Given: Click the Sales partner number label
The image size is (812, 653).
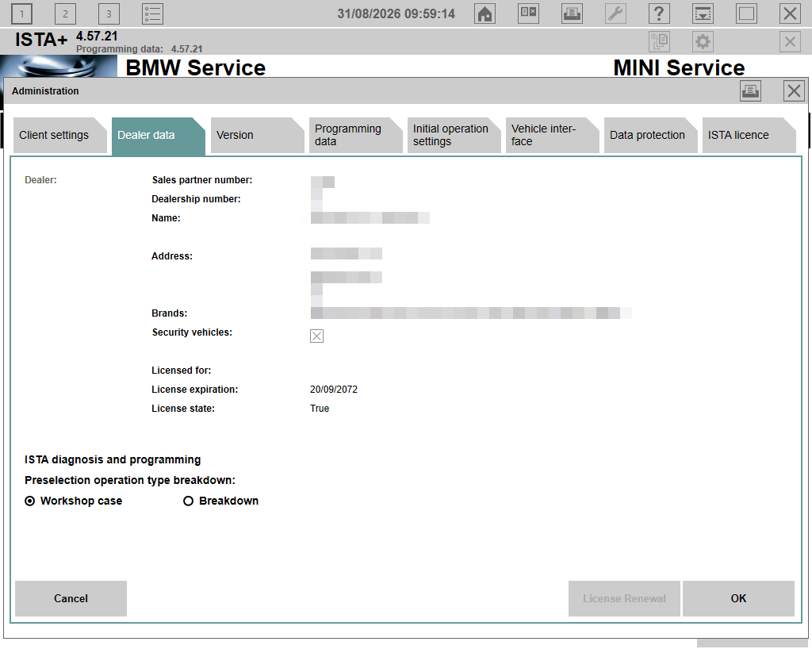Looking at the screenshot, I should (202, 180).
